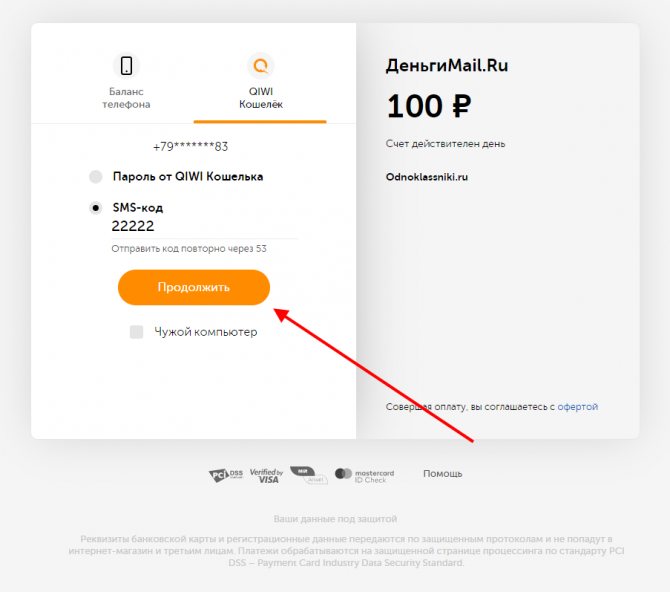
Task: Click the masked phone number +79*******83
Action: tap(191, 147)
